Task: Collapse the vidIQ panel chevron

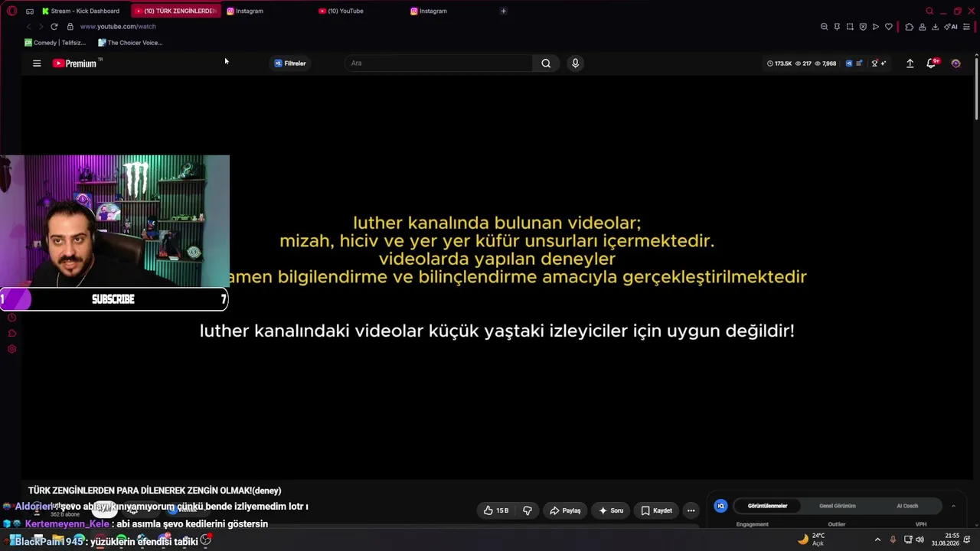Action: [x=953, y=506]
